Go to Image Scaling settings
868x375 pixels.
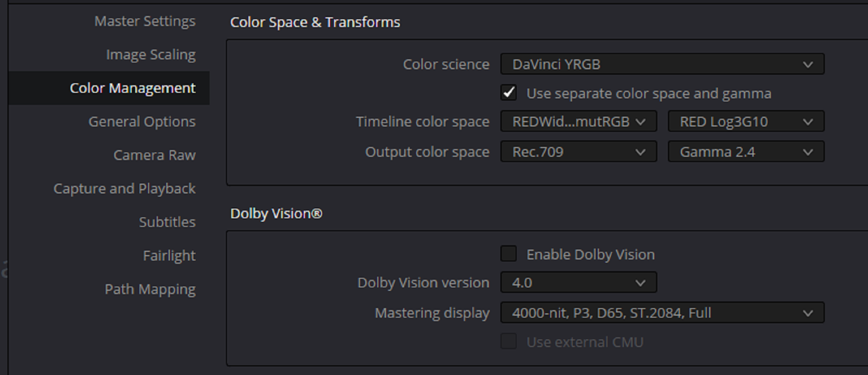[151, 54]
